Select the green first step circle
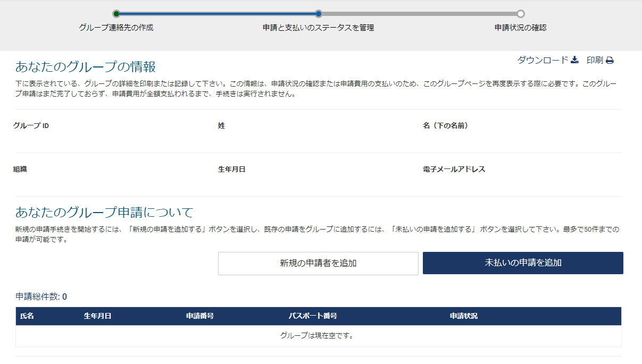 (x=116, y=14)
